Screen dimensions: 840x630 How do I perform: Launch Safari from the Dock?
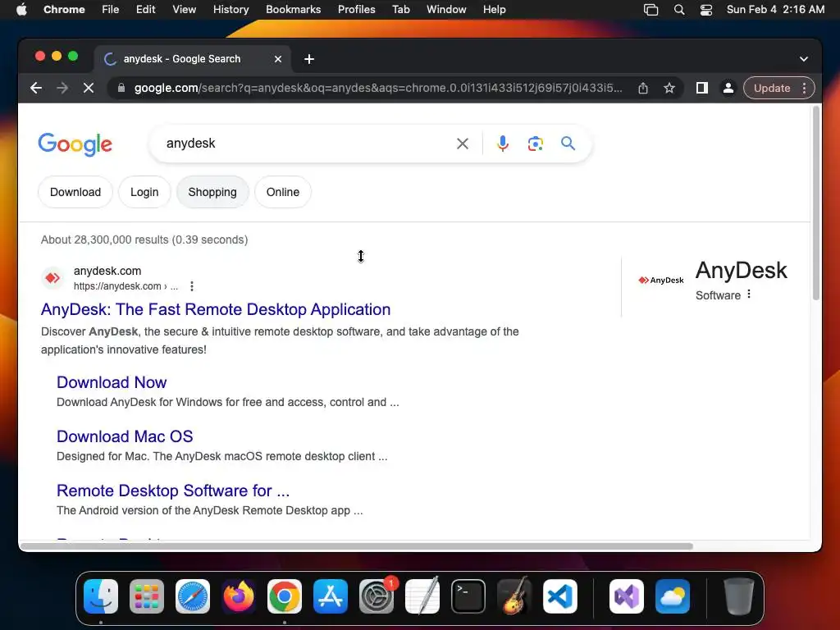coord(193,596)
